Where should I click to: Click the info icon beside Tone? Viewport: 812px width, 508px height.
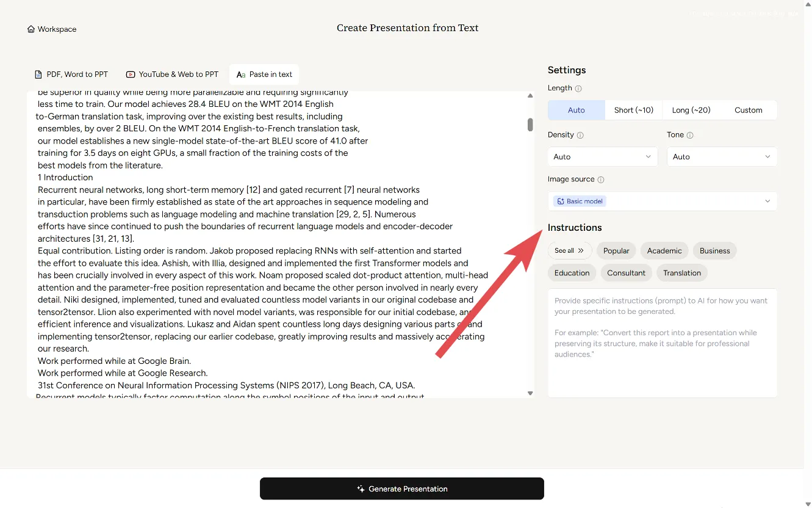pos(690,135)
